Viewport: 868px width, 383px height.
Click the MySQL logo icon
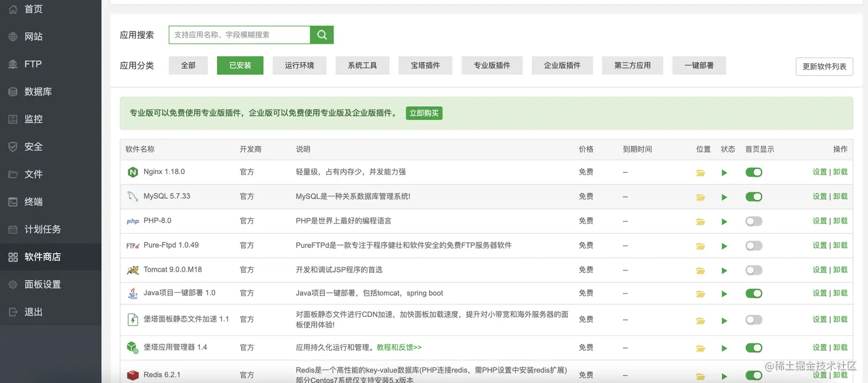click(x=133, y=196)
